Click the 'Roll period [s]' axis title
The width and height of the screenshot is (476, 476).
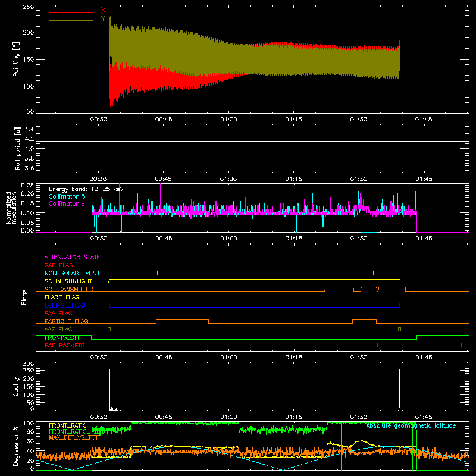click(x=18, y=148)
